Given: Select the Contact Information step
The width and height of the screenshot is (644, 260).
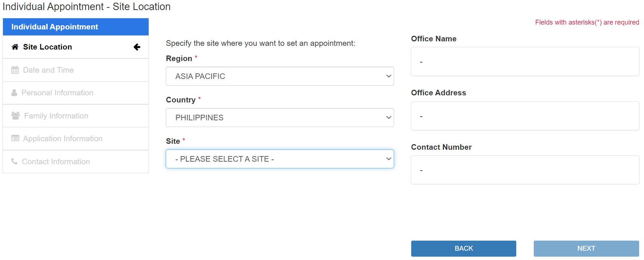Looking at the screenshot, I should click(x=56, y=161).
